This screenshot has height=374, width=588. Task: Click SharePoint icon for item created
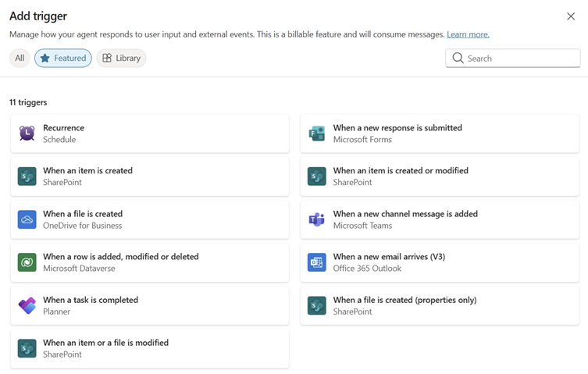(27, 176)
